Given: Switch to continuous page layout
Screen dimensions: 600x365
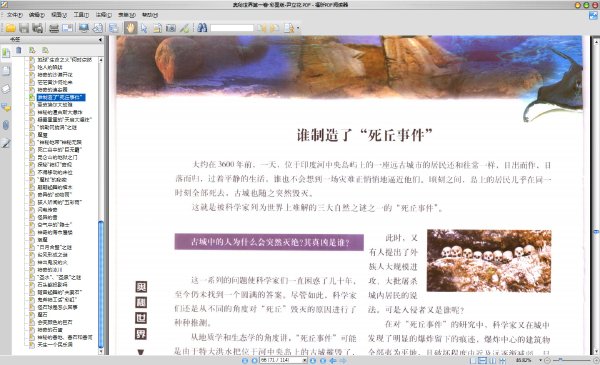Looking at the screenshot, I should [x=483, y=360].
